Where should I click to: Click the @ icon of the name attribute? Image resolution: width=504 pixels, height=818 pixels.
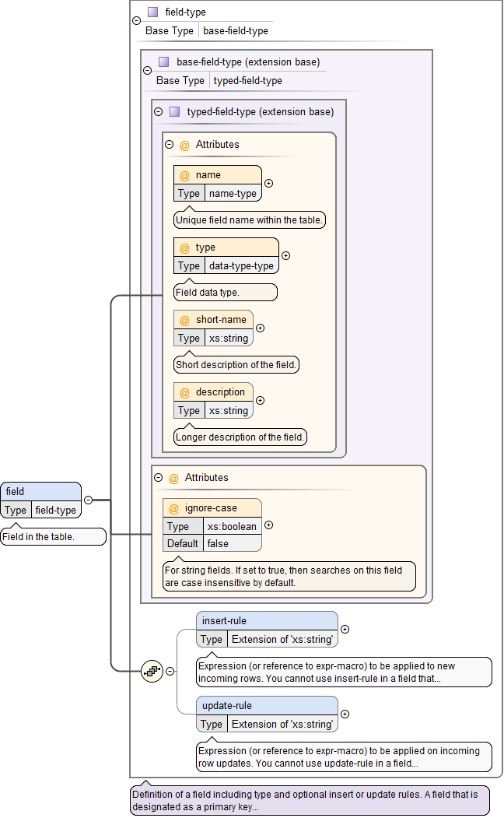point(185,175)
